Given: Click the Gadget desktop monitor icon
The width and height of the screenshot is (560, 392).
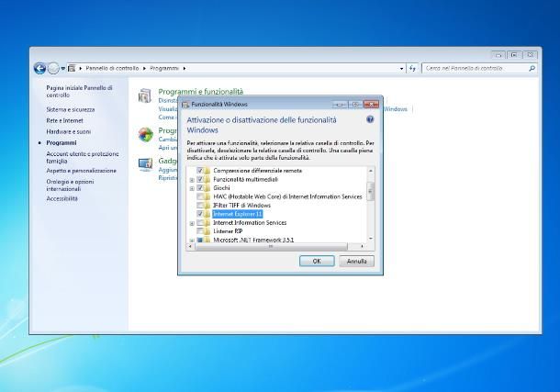Looking at the screenshot, I should pyautogui.click(x=145, y=164).
